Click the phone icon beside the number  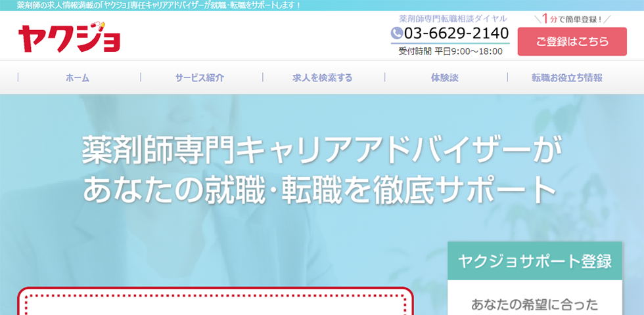396,33
